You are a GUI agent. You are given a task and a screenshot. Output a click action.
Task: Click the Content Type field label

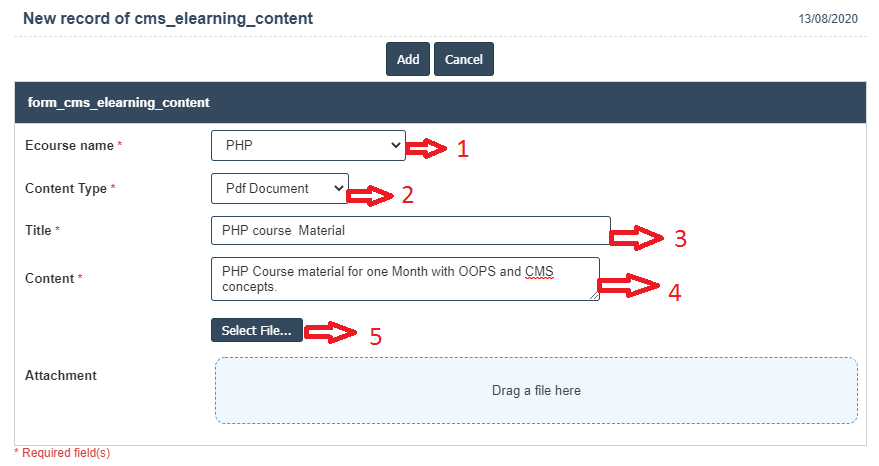(x=65, y=188)
